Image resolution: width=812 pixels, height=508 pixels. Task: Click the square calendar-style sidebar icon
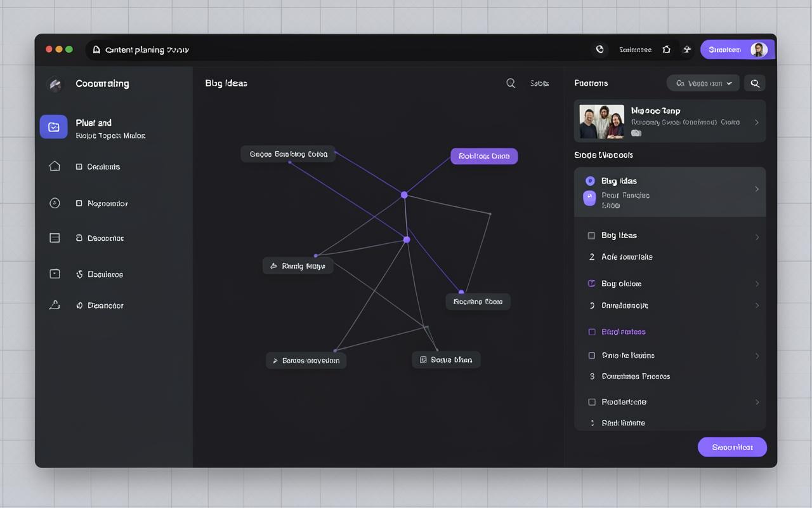[55, 274]
